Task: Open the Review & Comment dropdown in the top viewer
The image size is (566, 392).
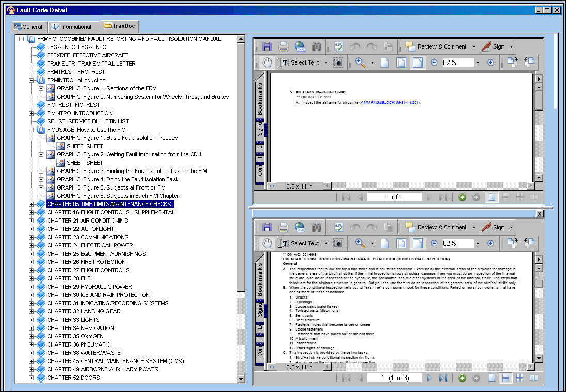Action: coord(474,46)
